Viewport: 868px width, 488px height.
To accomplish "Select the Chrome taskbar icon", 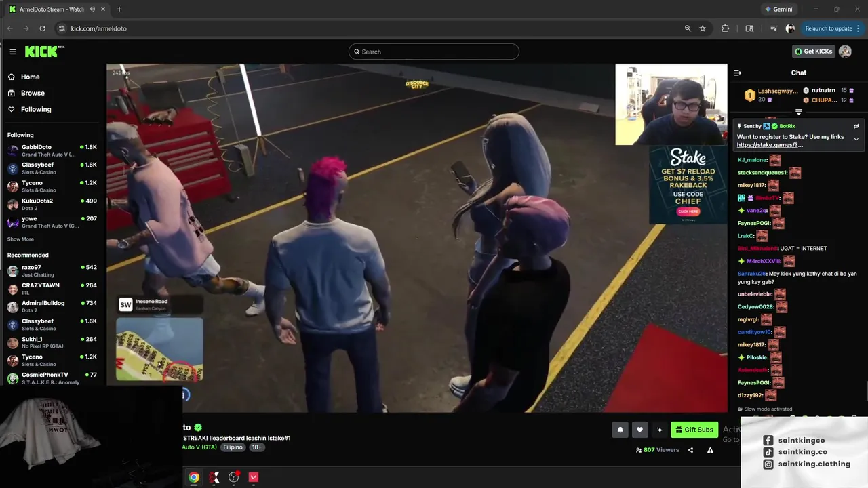I will point(194,477).
